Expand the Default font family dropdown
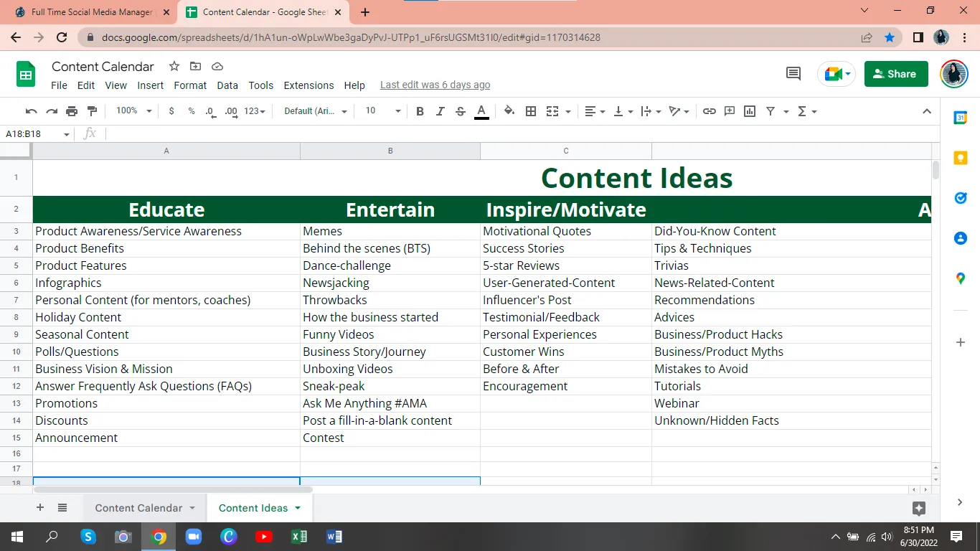The height and width of the screenshot is (551, 980). [x=315, y=111]
